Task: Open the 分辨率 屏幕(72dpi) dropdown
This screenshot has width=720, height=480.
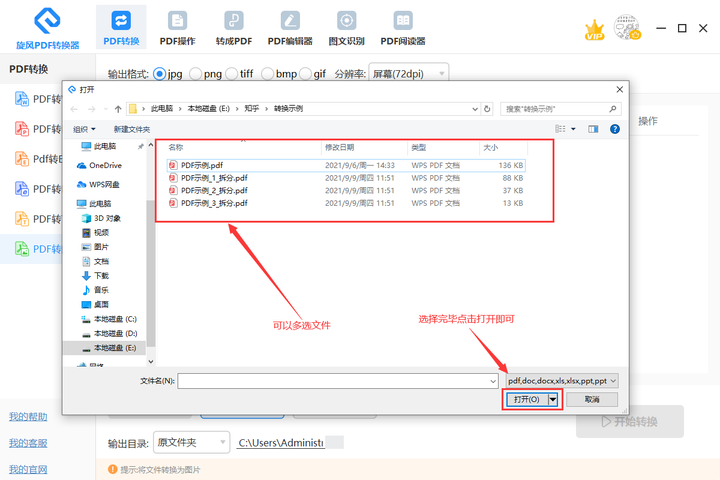Action: (x=409, y=73)
